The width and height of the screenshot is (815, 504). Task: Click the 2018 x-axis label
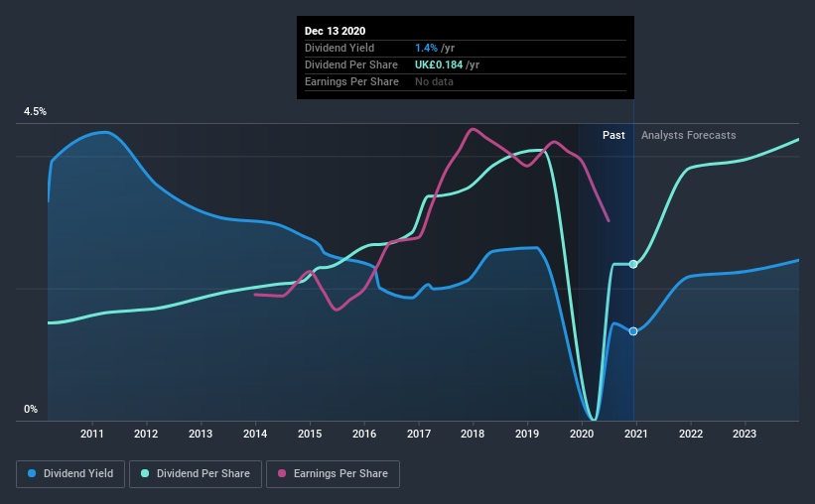[473, 434]
